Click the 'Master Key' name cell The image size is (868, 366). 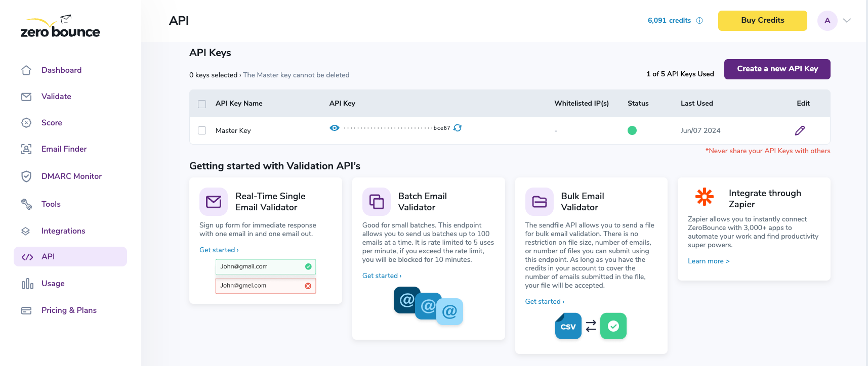pyautogui.click(x=233, y=130)
